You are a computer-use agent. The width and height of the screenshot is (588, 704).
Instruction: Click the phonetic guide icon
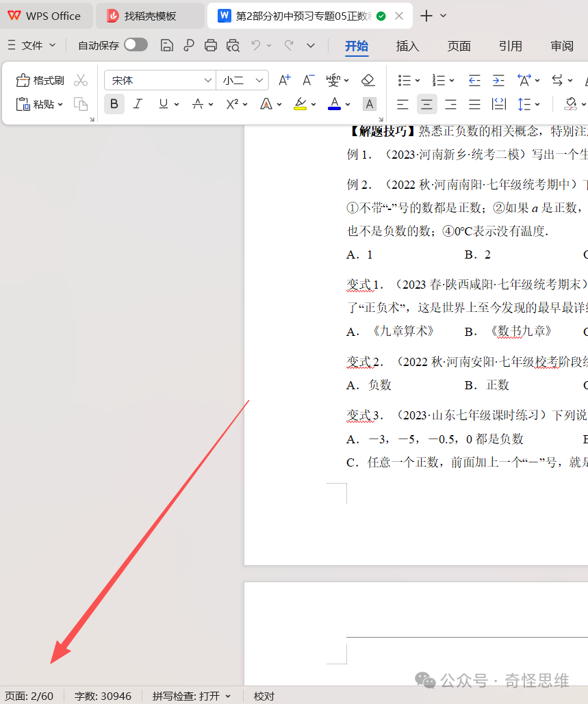333,80
